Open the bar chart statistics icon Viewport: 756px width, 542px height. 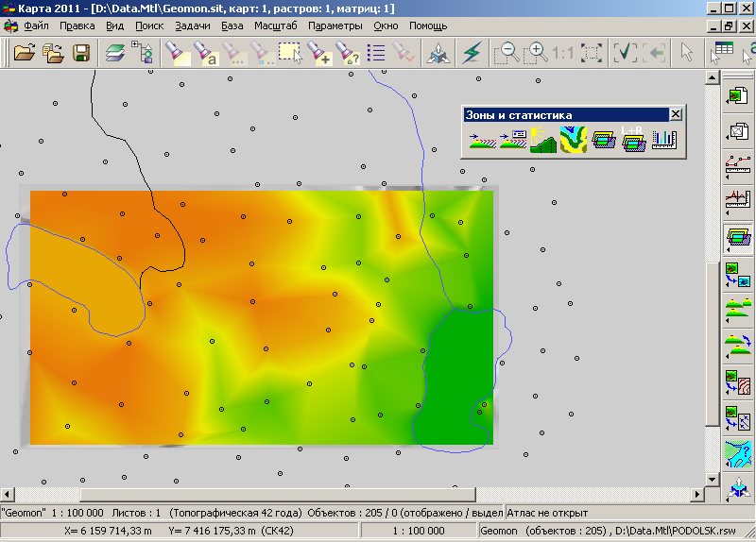tap(664, 140)
